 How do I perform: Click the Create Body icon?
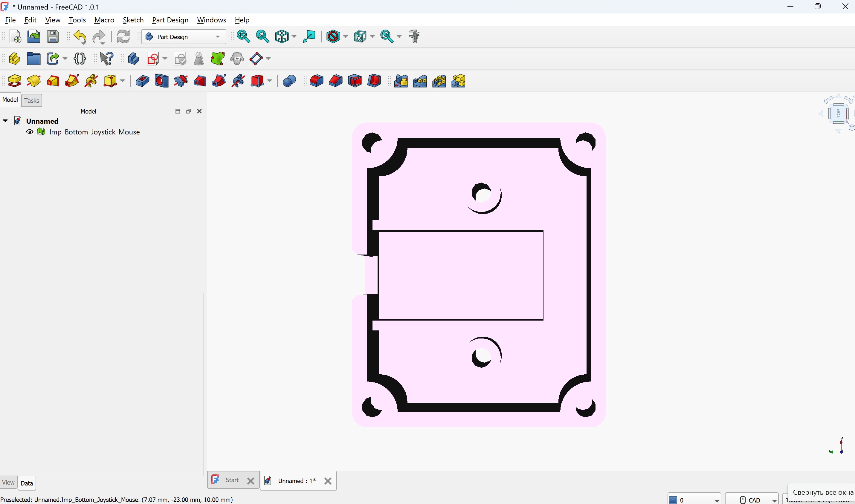coord(133,59)
